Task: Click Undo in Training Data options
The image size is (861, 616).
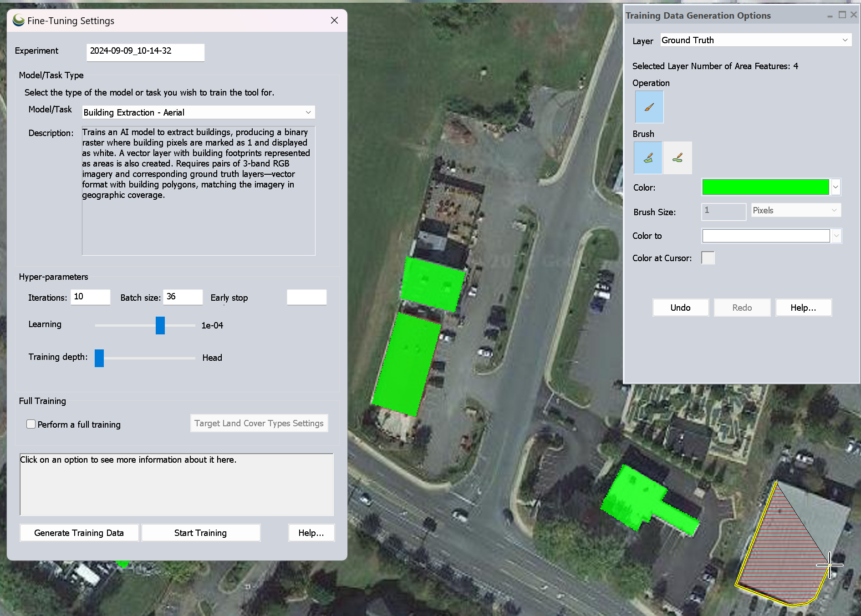Action: point(681,308)
